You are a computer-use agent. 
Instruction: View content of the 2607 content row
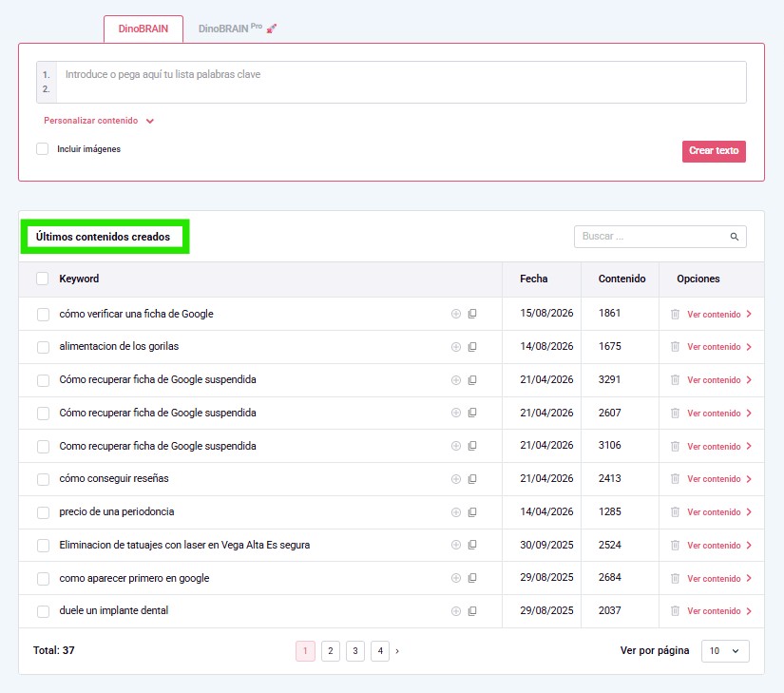[x=719, y=414]
